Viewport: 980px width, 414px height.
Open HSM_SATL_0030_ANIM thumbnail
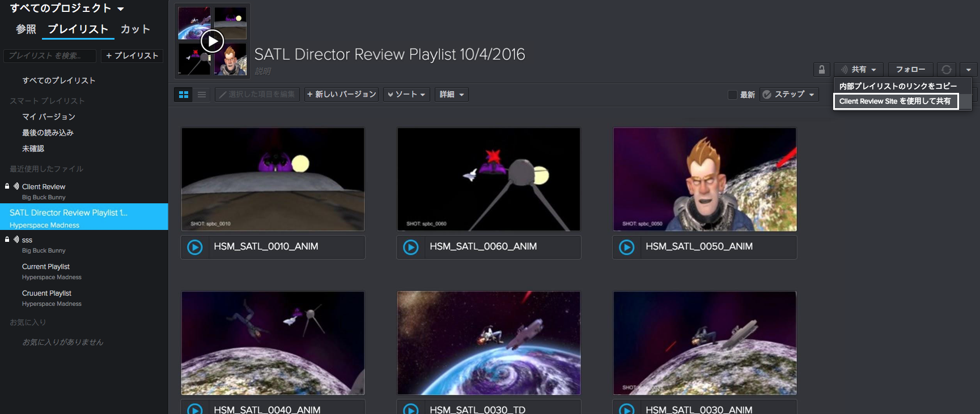[705, 343]
